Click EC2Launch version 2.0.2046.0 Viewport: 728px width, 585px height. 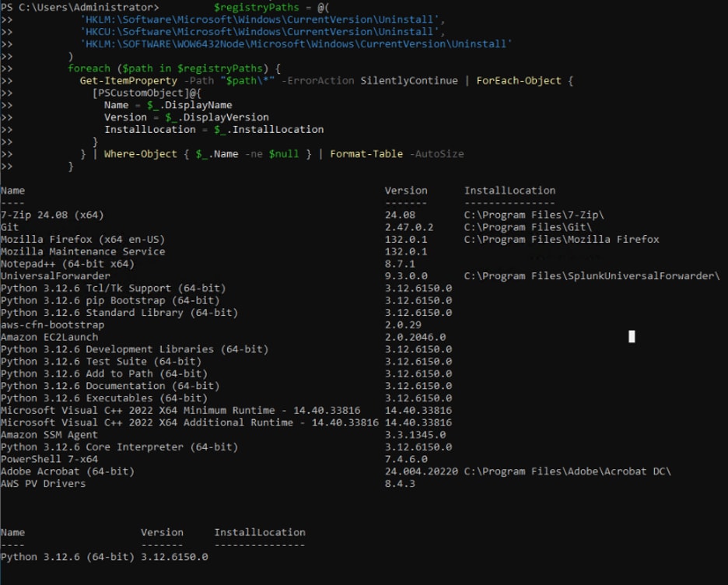[x=415, y=337]
